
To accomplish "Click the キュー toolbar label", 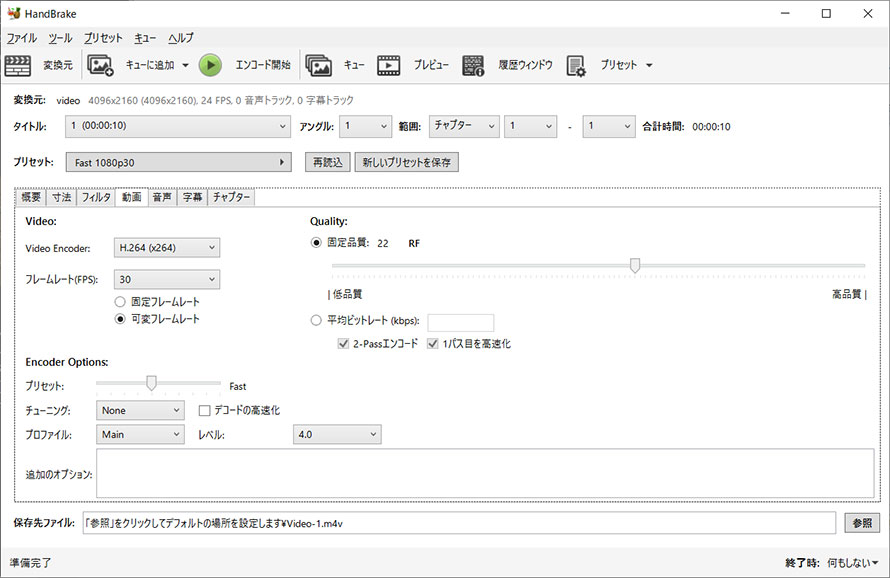I will (354, 65).
